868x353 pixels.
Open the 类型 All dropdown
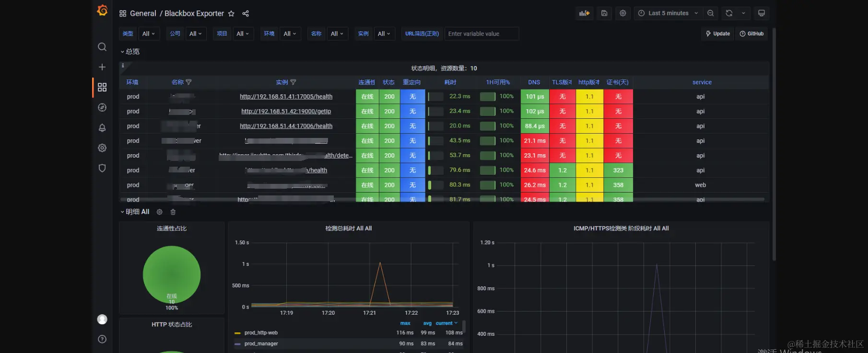coord(149,34)
